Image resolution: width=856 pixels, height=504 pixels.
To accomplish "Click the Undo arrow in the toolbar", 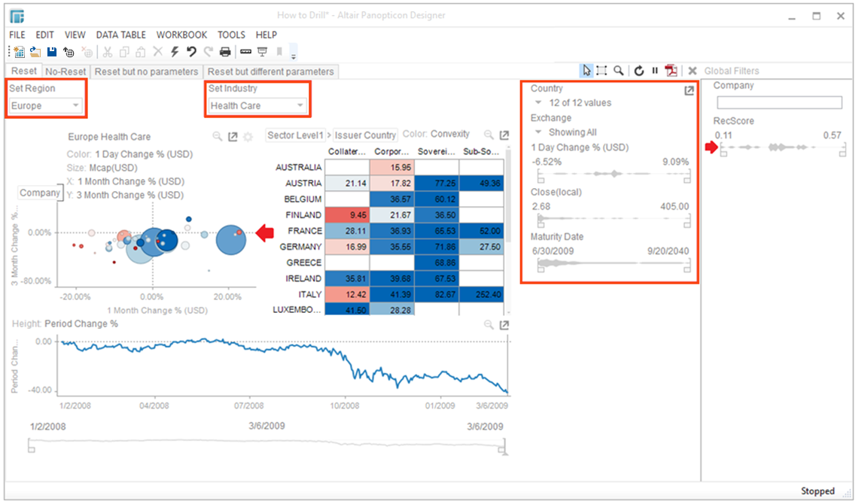I will (193, 51).
